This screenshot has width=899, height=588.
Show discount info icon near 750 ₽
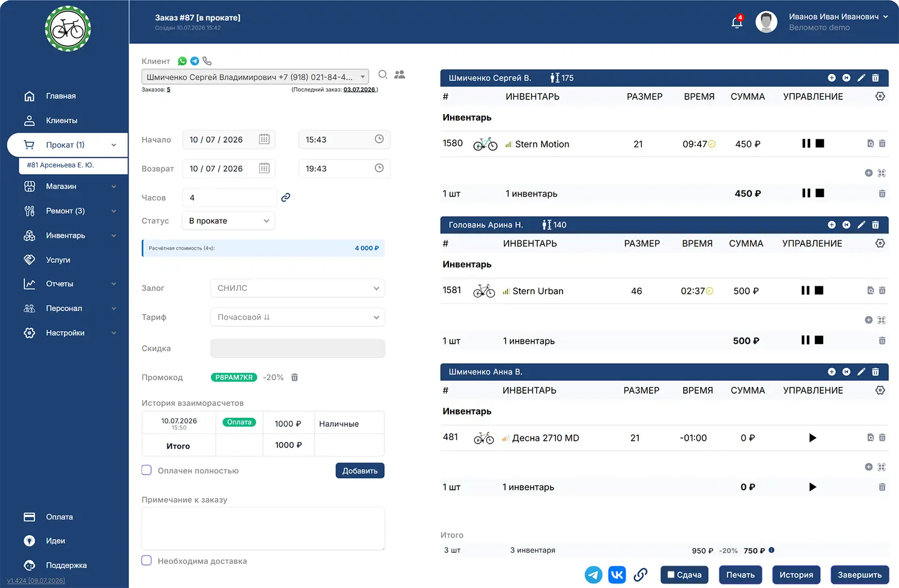click(x=771, y=550)
